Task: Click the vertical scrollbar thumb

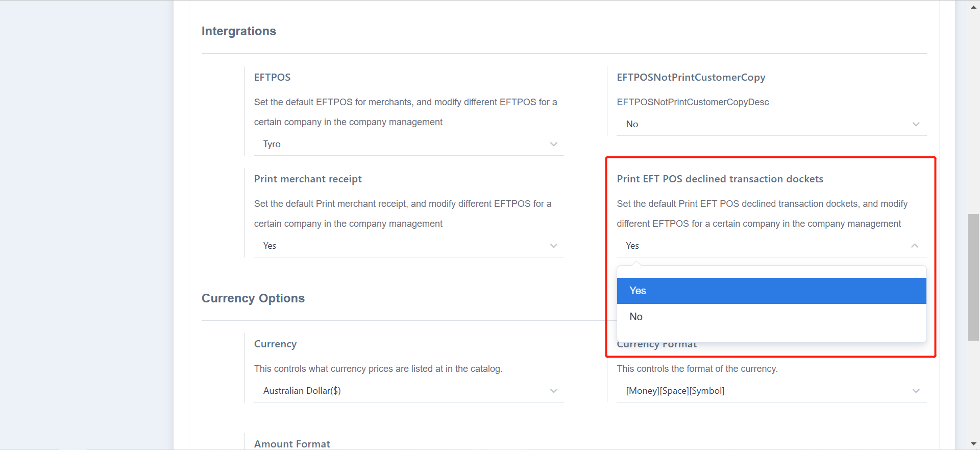Action: click(974, 277)
